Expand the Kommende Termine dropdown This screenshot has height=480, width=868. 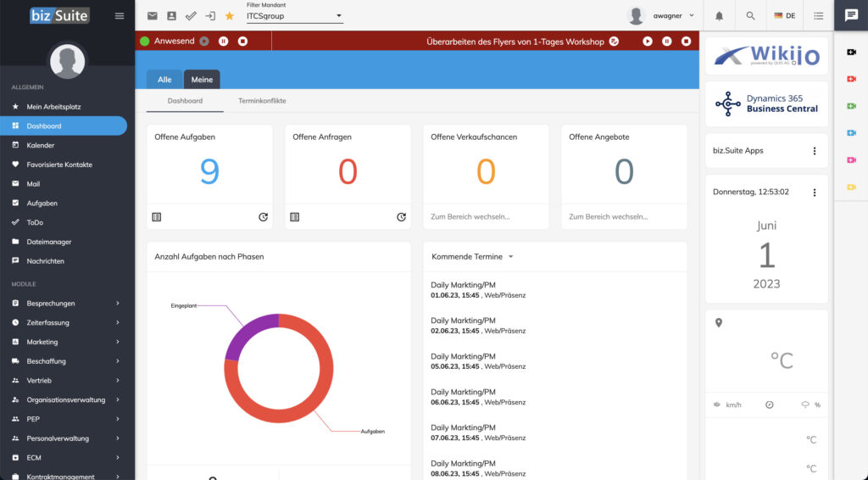coord(510,256)
